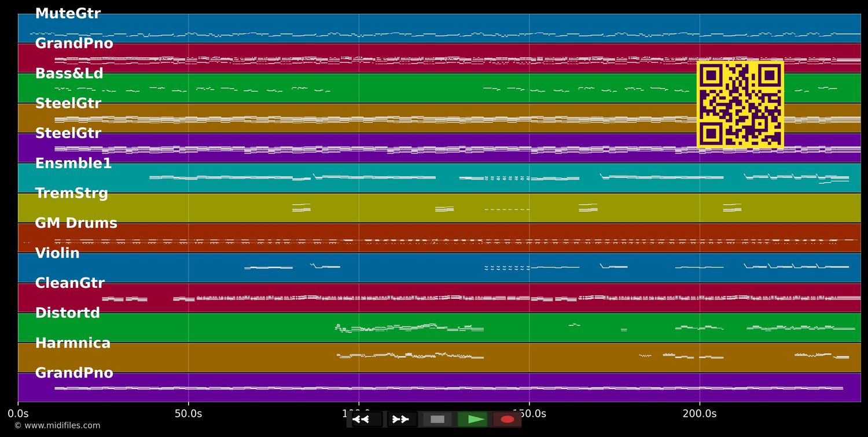Click the yellow QR code overlay
Image resolution: width=868 pixels, height=437 pixels.
[740, 104]
